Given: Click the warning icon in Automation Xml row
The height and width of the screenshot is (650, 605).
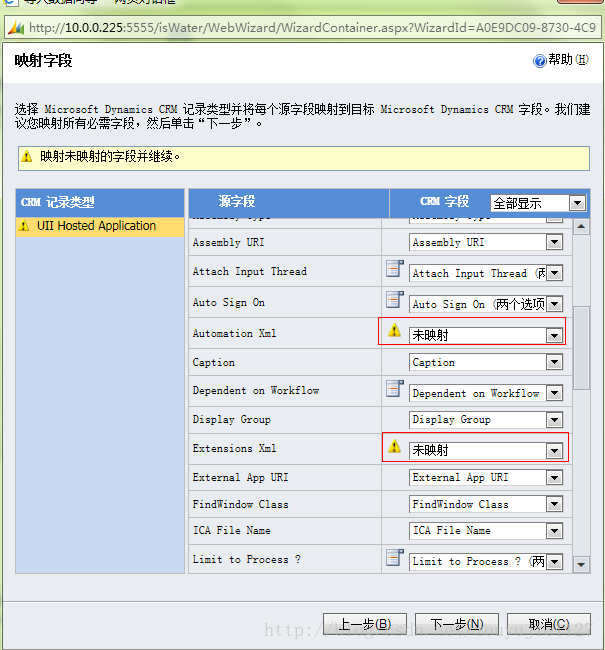Looking at the screenshot, I should [x=394, y=330].
